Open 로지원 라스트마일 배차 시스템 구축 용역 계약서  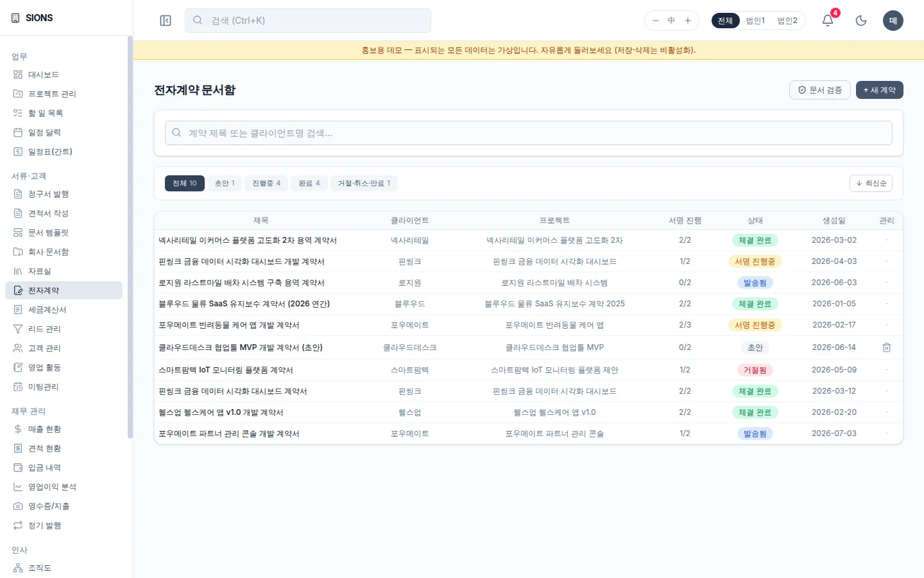point(241,283)
